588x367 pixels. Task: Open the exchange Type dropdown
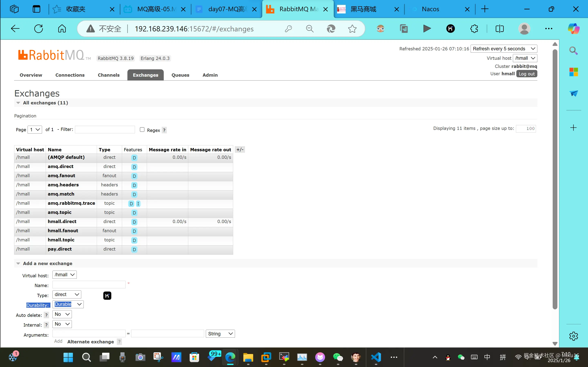(x=67, y=294)
